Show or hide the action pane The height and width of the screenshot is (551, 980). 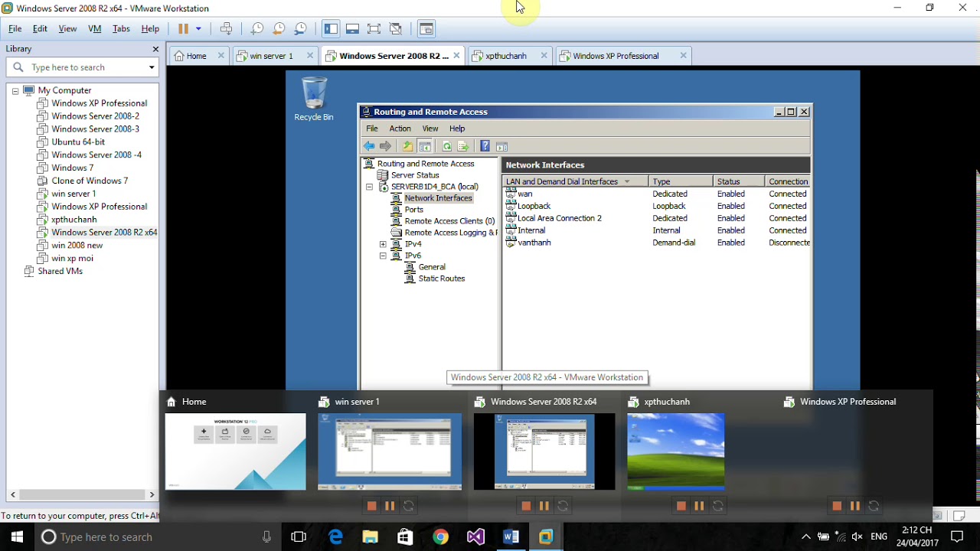tap(502, 146)
